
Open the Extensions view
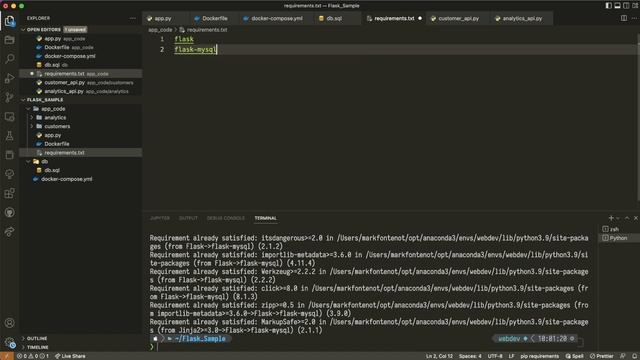pos(9,193)
